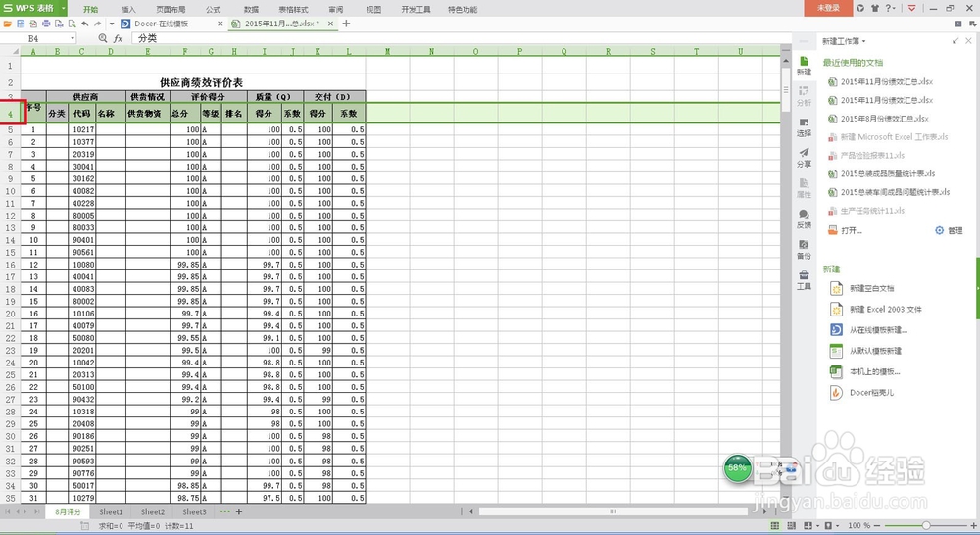Click the skin shirt icon in title bar

(x=874, y=8)
